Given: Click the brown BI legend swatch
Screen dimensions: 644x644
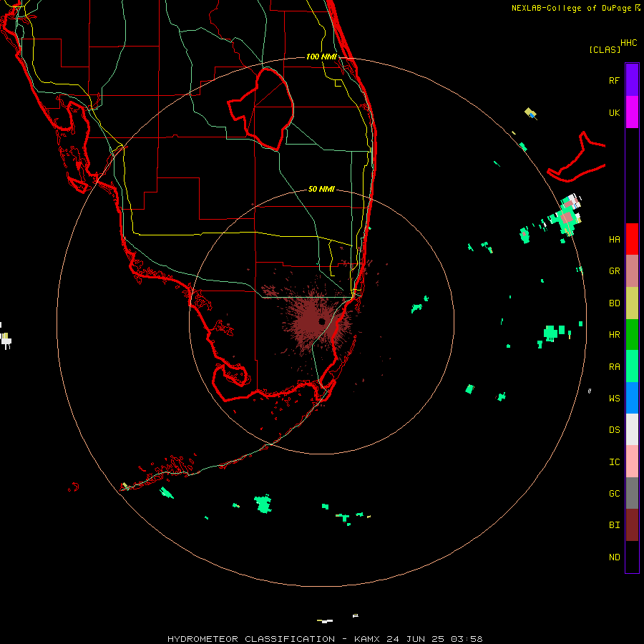Looking at the screenshot, I should 632,525.
